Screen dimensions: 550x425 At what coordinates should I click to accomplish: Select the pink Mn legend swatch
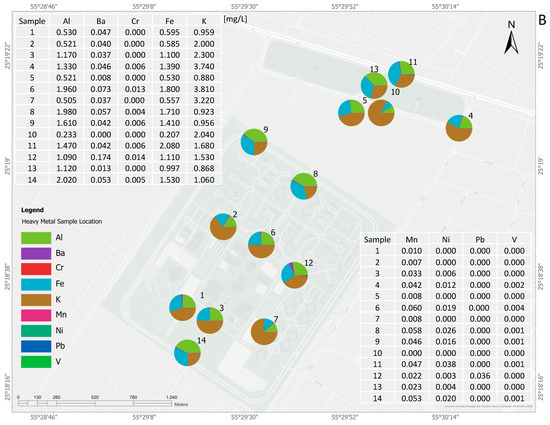coord(36,315)
